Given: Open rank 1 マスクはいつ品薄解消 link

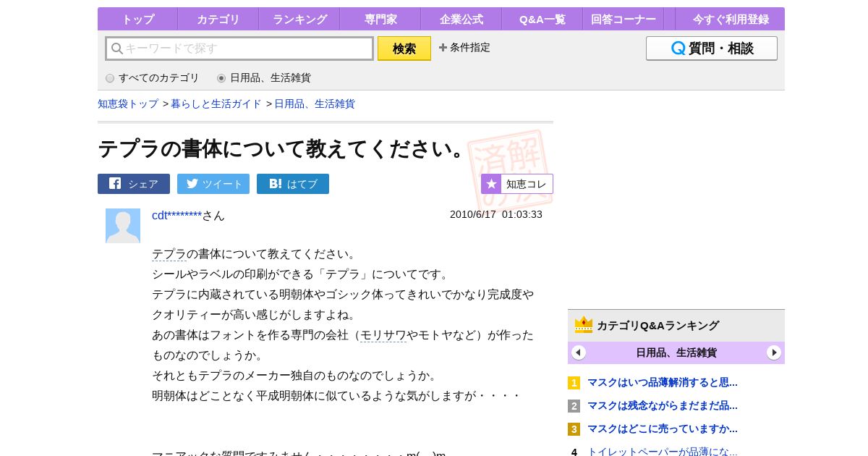Looking at the screenshot, I should (663, 382).
